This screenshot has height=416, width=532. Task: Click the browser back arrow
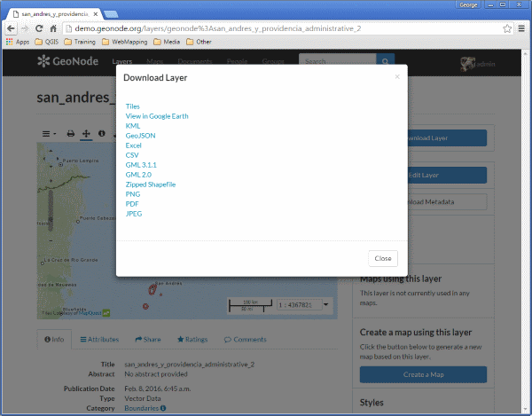pos(11,28)
